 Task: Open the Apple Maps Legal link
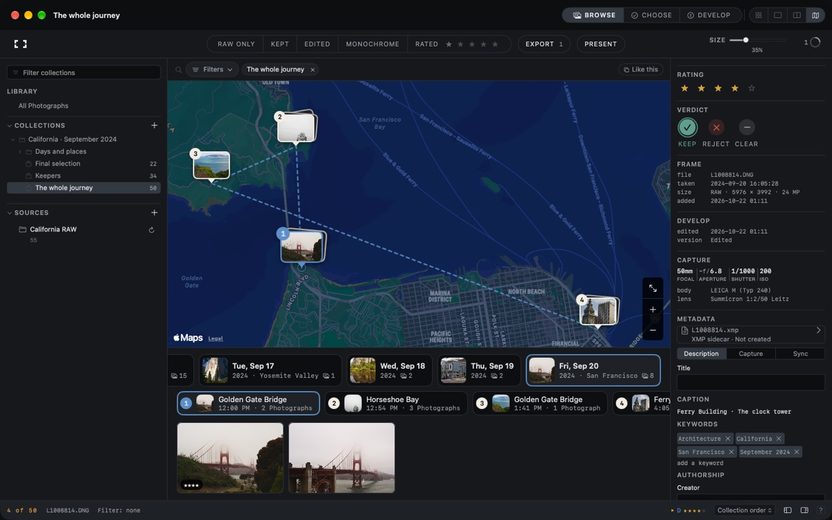click(215, 339)
